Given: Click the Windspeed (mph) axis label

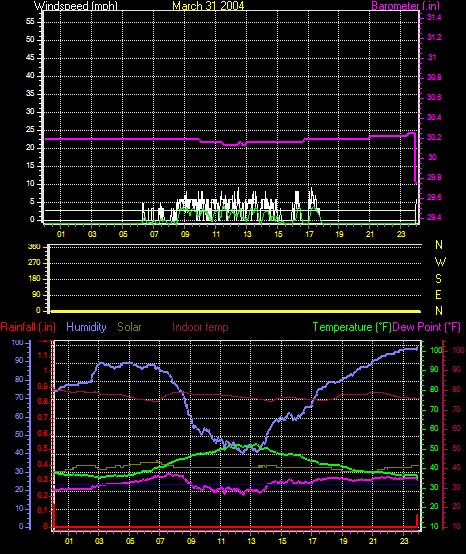Looking at the screenshot, I should click(76, 6).
